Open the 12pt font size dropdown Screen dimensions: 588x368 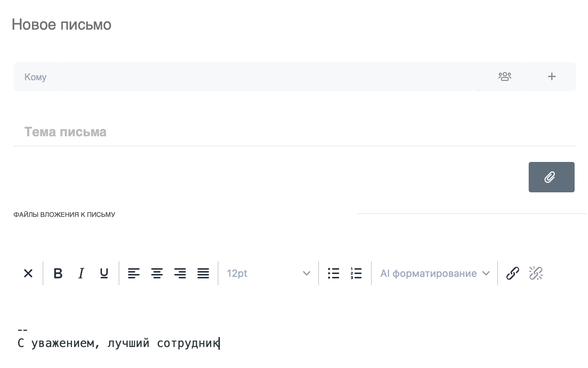click(268, 273)
